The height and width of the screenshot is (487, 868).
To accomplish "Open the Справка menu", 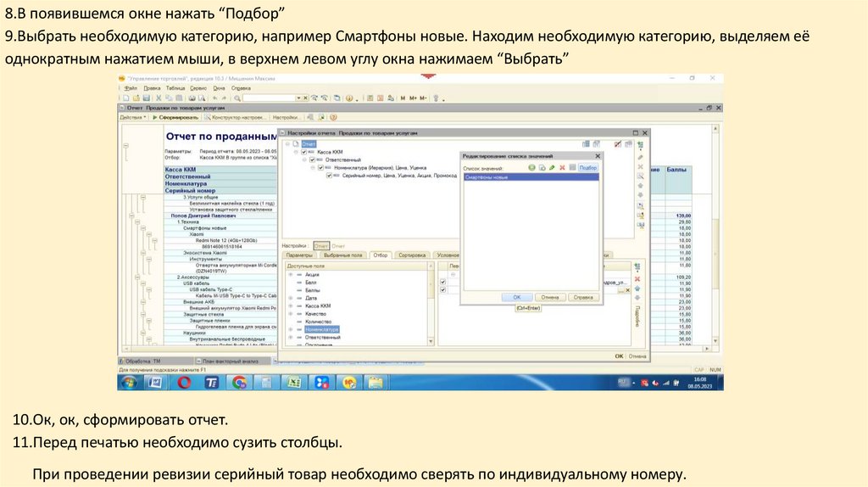I will pos(241,88).
